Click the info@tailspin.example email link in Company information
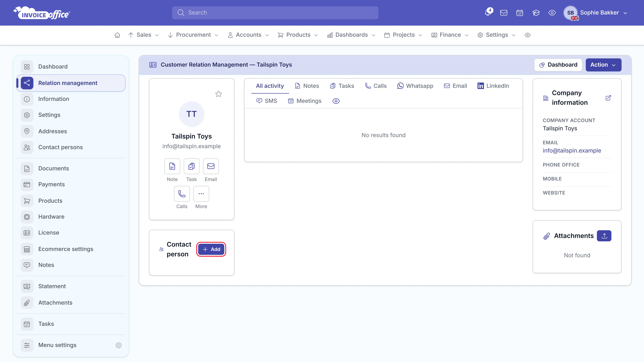Image resolution: width=644 pixels, height=362 pixels. (572, 151)
